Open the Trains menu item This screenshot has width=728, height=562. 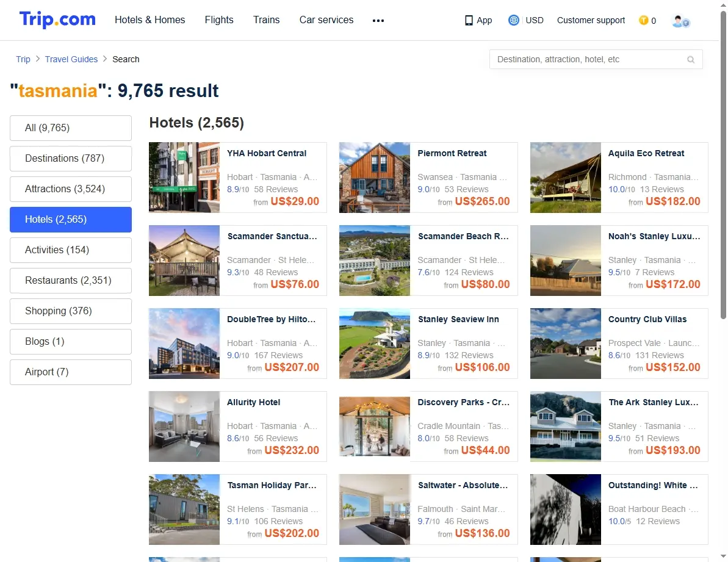(x=267, y=20)
